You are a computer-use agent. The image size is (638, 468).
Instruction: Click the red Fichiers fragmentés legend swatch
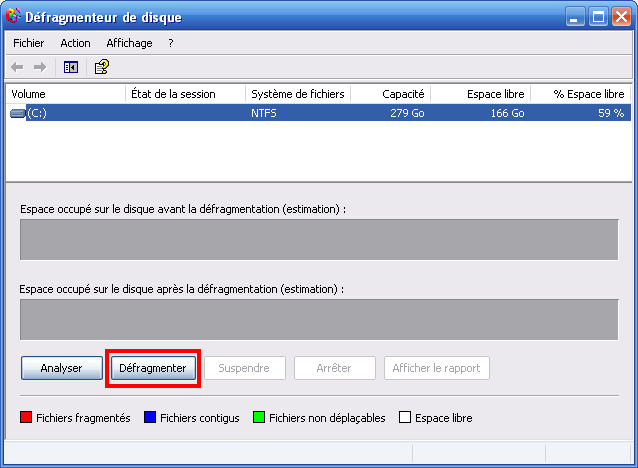(x=27, y=418)
